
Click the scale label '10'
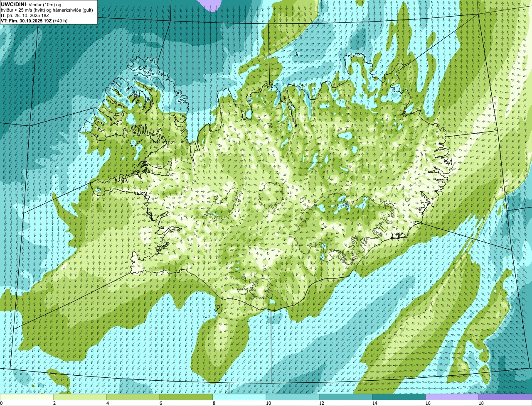tap(268, 403)
